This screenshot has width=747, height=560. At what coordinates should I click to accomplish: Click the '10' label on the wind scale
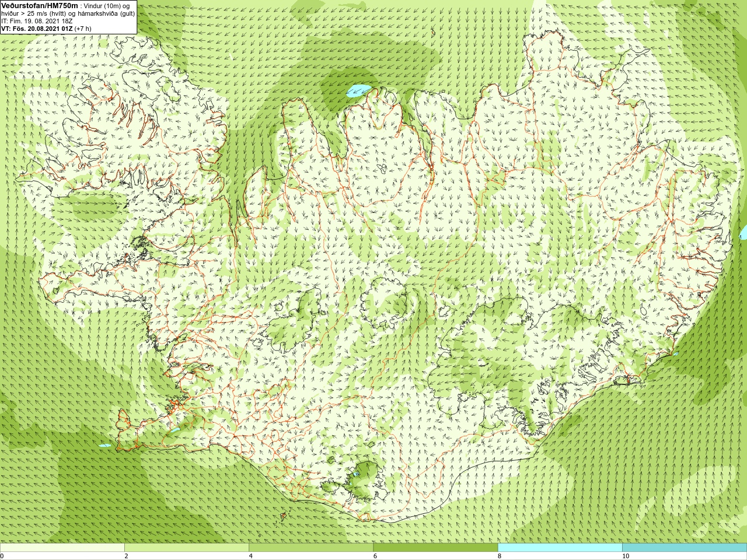626,556
